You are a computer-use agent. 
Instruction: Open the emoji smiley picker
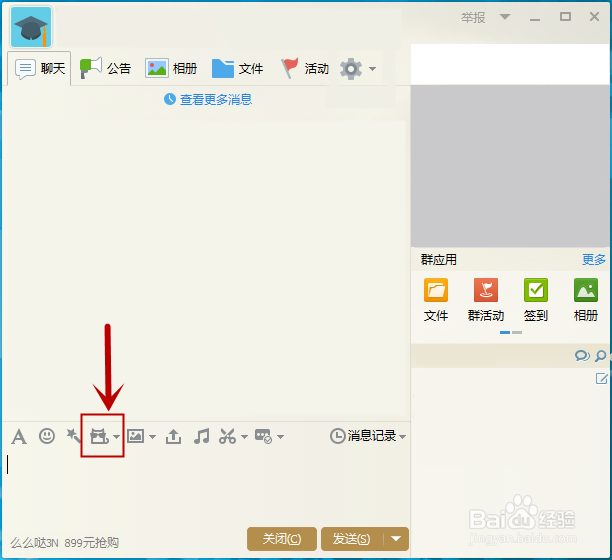click(47, 436)
